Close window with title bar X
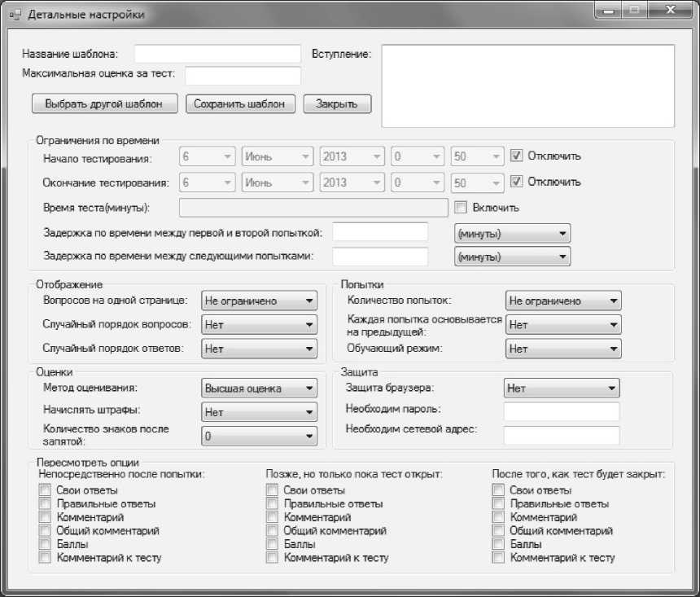This screenshot has height=597, width=700. [x=670, y=10]
